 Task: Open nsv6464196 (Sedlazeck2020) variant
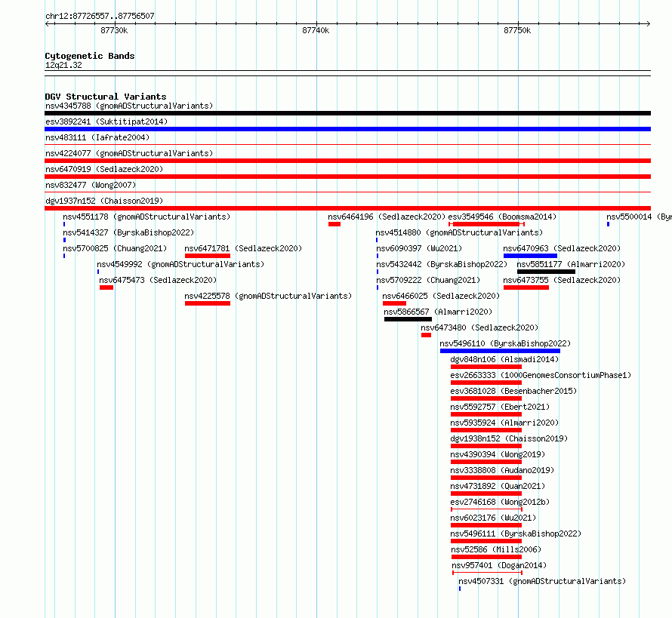click(387, 217)
